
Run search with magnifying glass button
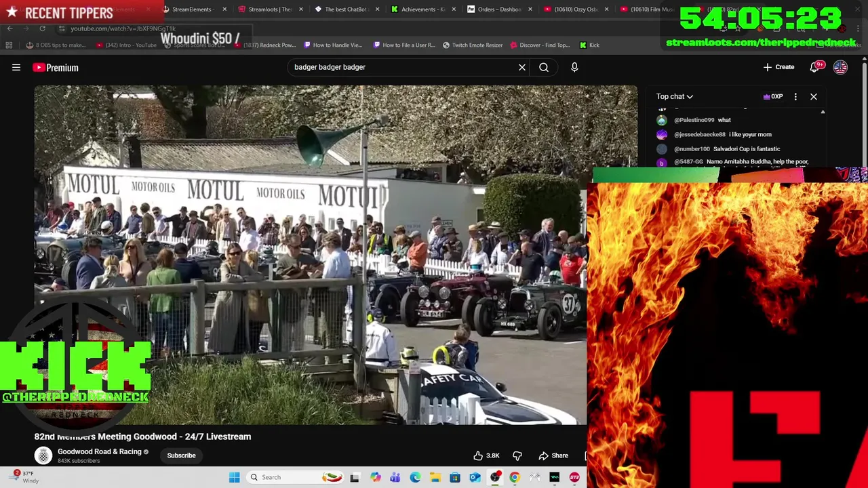pyautogui.click(x=544, y=67)
